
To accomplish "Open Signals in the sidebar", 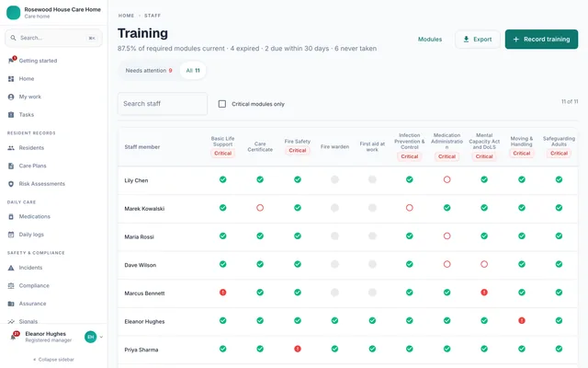I will point(28,321).
